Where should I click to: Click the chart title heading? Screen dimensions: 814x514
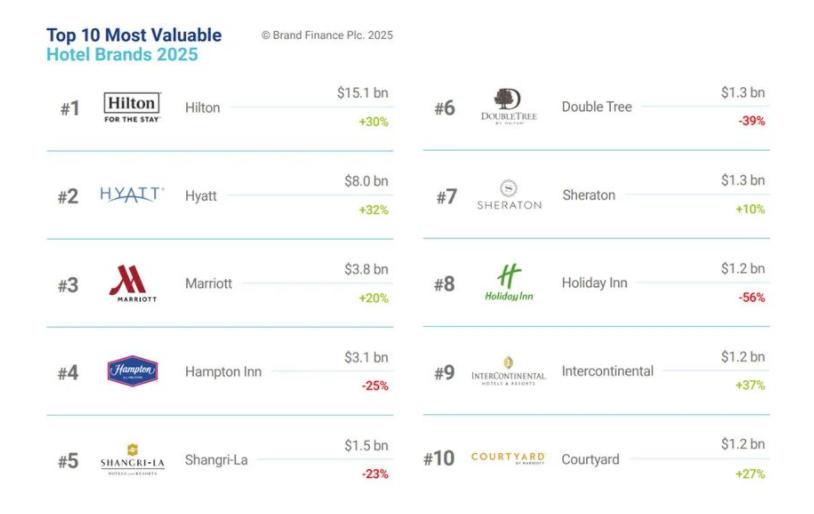(134, 45)
